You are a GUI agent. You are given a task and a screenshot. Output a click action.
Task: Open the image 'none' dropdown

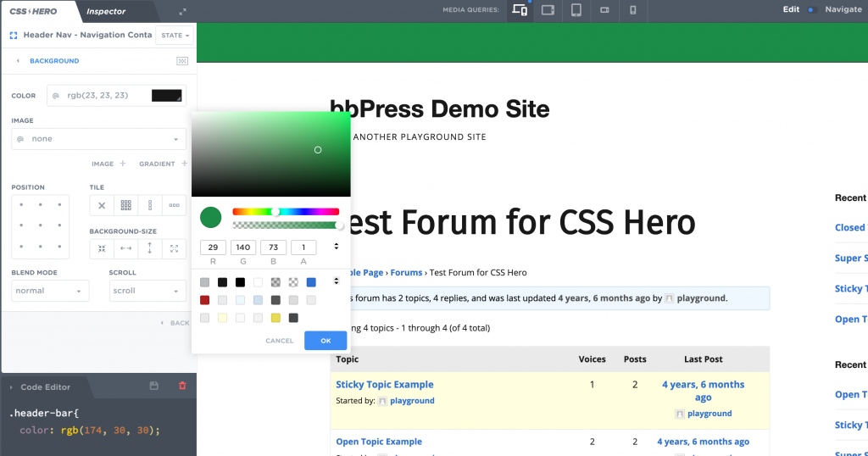[99, 139]
